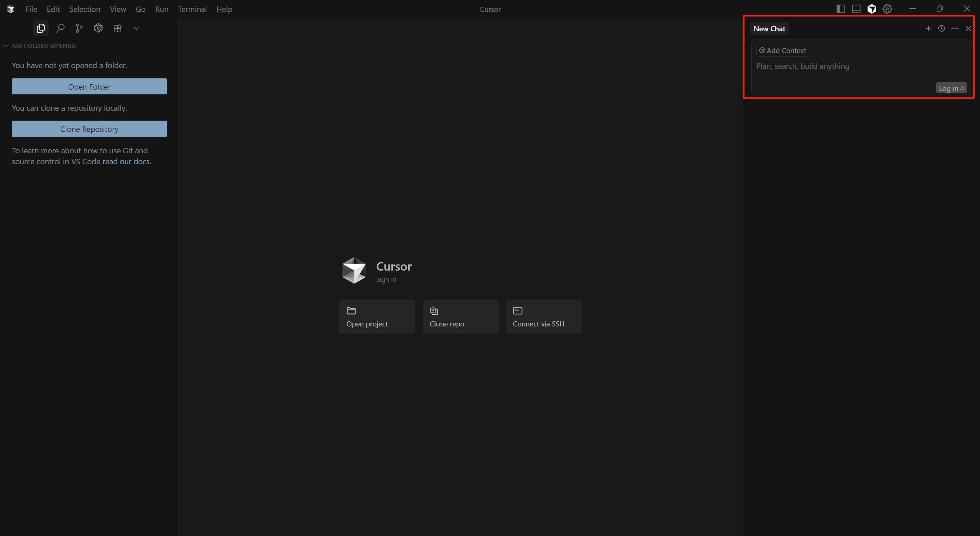
Task: Open the Source Control branch icon
Action: (x=79, y=28)
